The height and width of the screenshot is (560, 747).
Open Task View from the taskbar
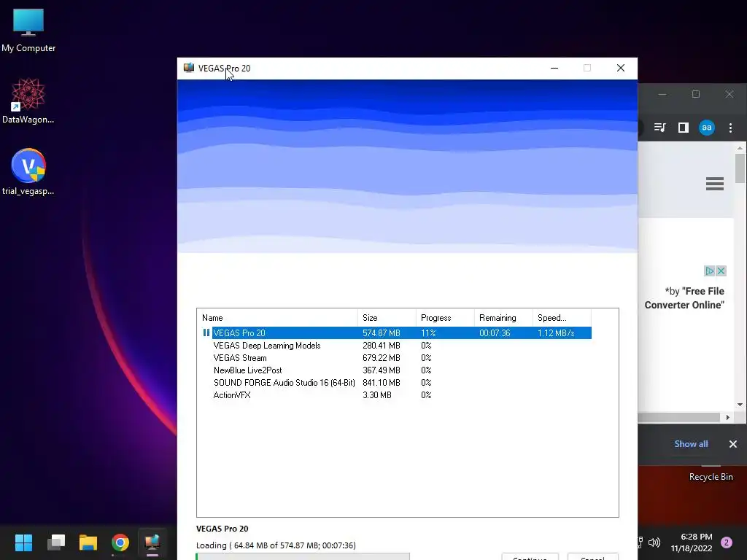click(56, 542)
